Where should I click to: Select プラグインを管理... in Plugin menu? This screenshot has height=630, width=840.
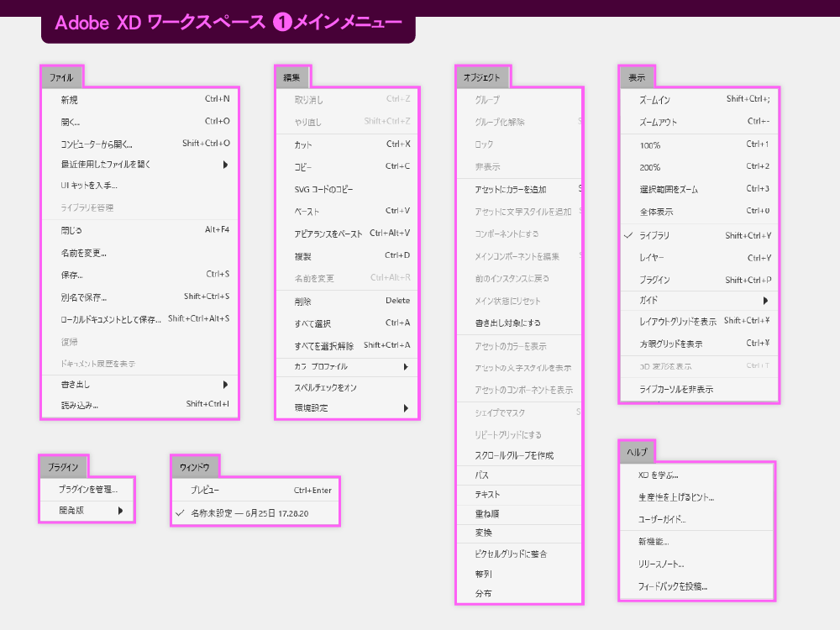point(87,489)
